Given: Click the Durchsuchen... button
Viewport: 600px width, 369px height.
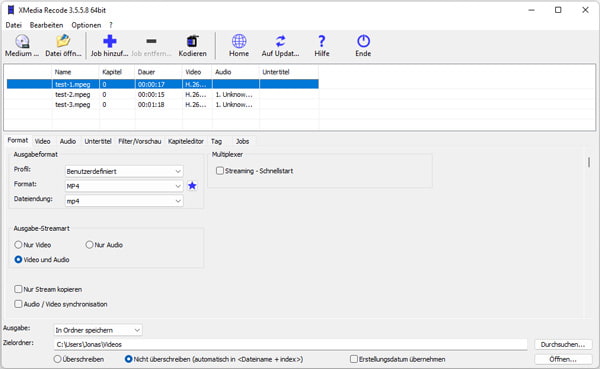Looking at the screenshot, I should click(x=563, y=345).
